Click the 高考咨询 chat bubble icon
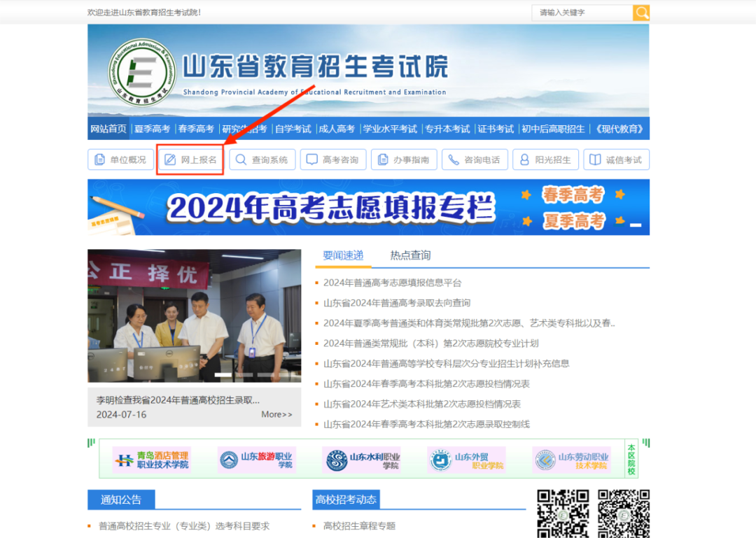The width and height of the screenshot is (756, 538). 312,160
